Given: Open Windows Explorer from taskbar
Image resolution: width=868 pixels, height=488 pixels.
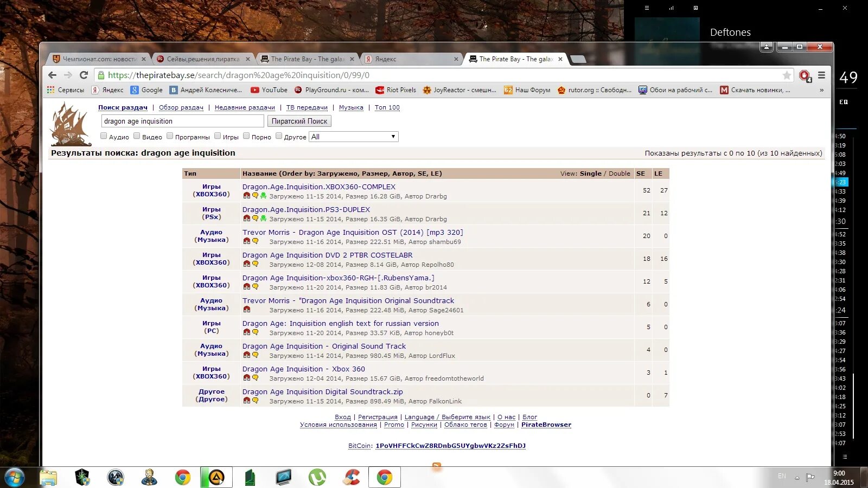Looking at the screenshot, I should point(48,477).
